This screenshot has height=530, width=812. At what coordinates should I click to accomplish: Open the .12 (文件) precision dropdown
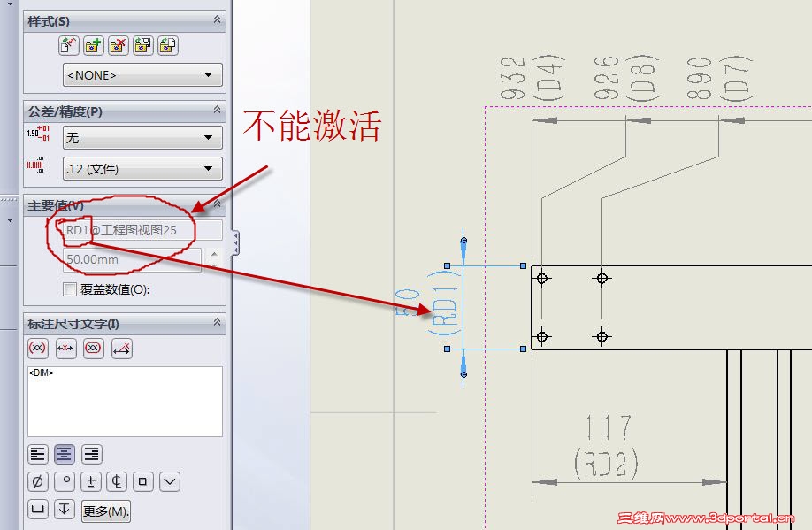pos(142,169)
